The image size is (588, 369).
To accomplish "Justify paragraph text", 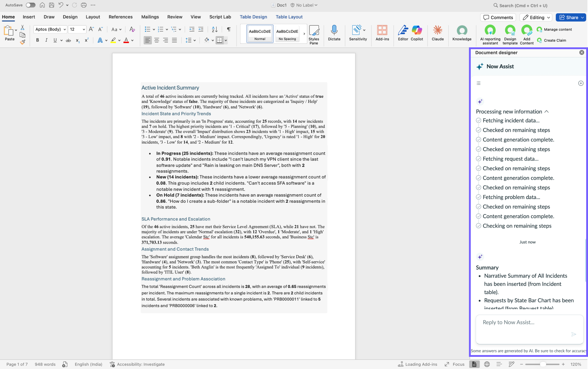I will [174, 40].
